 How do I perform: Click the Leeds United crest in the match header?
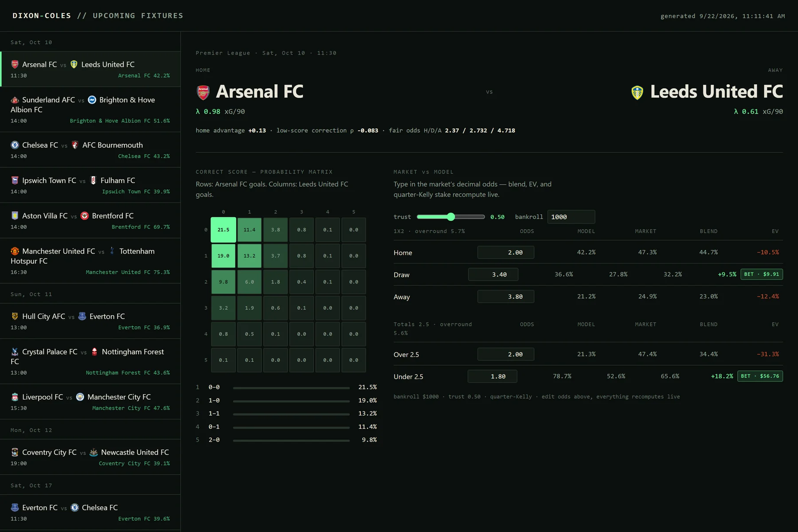pyautogui.click(x=637, y=92)
